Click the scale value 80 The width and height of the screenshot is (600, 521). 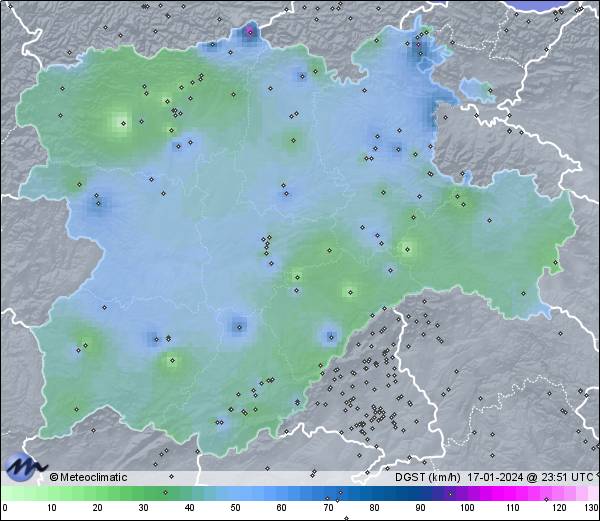[x=374, y=508]
